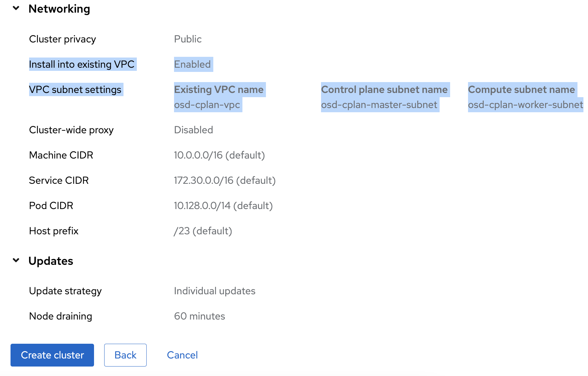
Task: Click the Cluster-wide proxy Disabled value
Action: pos(193,130)
